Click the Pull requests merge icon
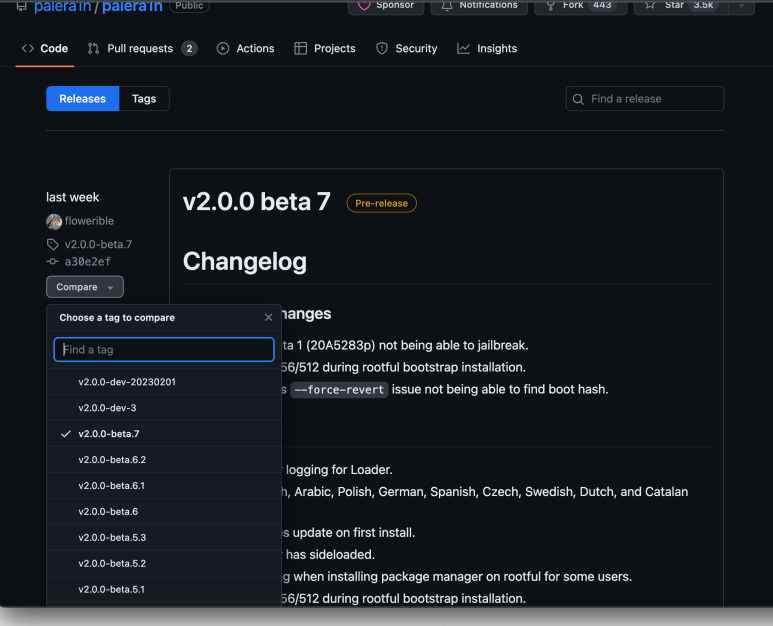 (x=93, y=48)
